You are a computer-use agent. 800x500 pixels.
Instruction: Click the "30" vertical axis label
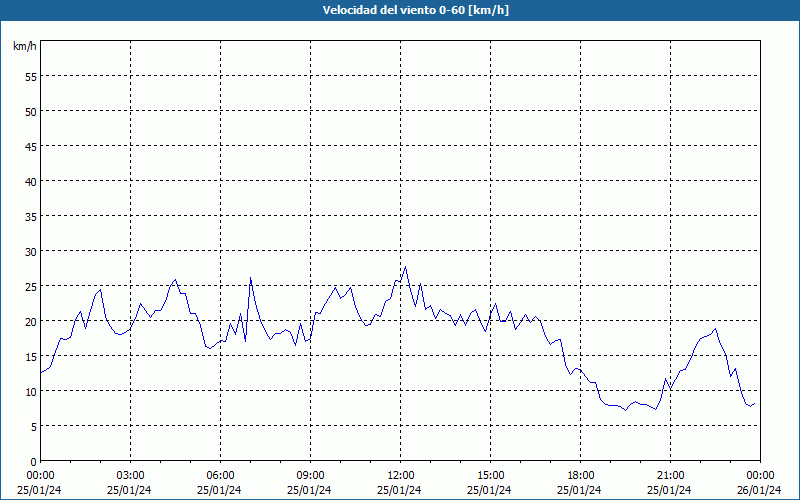[31, 252]
